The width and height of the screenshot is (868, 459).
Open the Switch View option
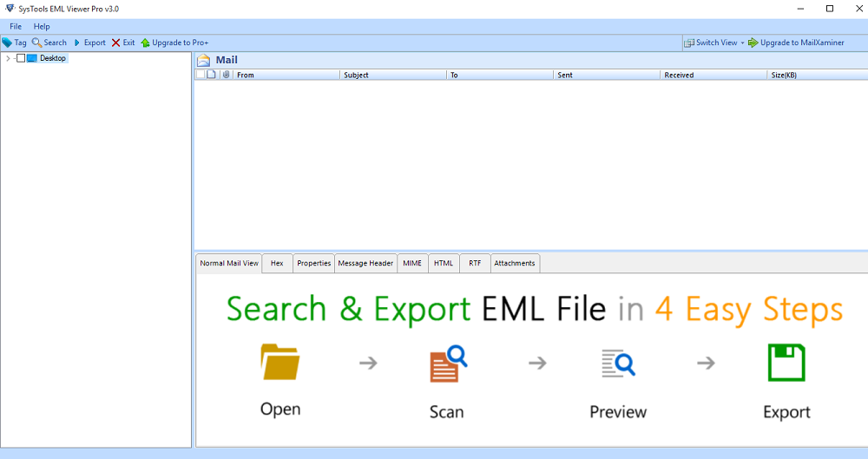click(x=711, y=43)
